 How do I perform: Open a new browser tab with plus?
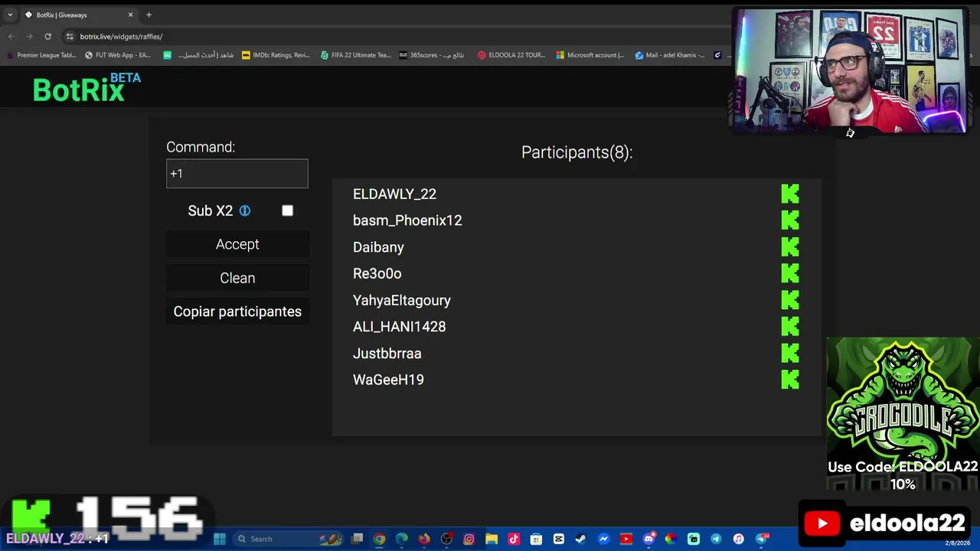(x=149, y=15)
